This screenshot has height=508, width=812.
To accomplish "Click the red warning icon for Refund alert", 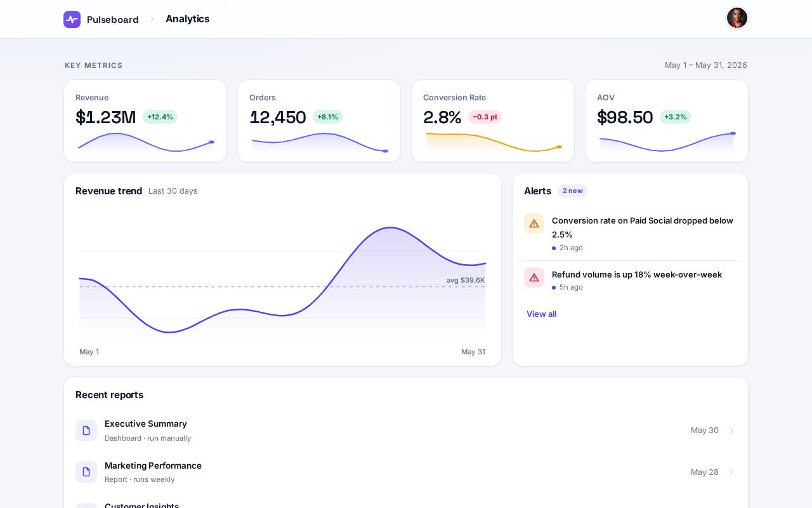I will click(x=534, y=277).
